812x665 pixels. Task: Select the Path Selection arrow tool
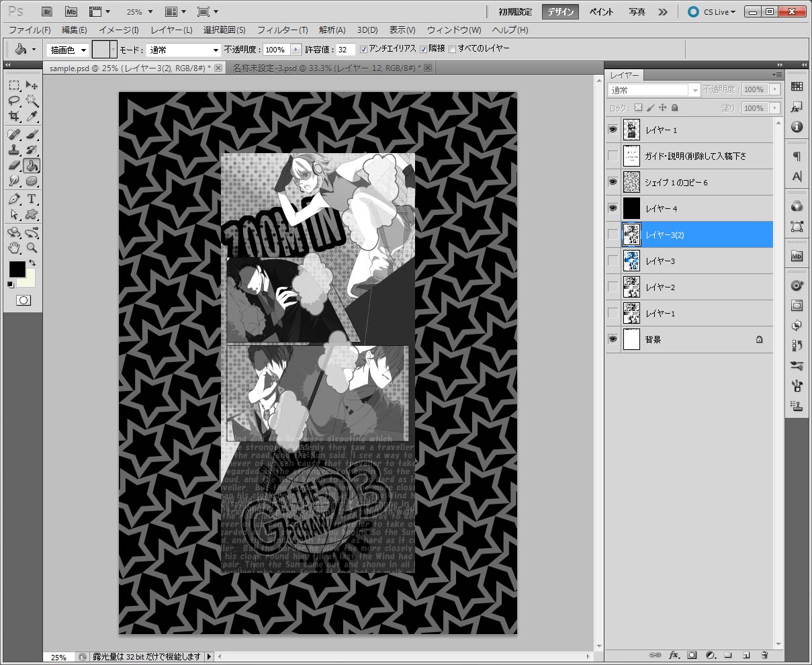tap(14, 215)
